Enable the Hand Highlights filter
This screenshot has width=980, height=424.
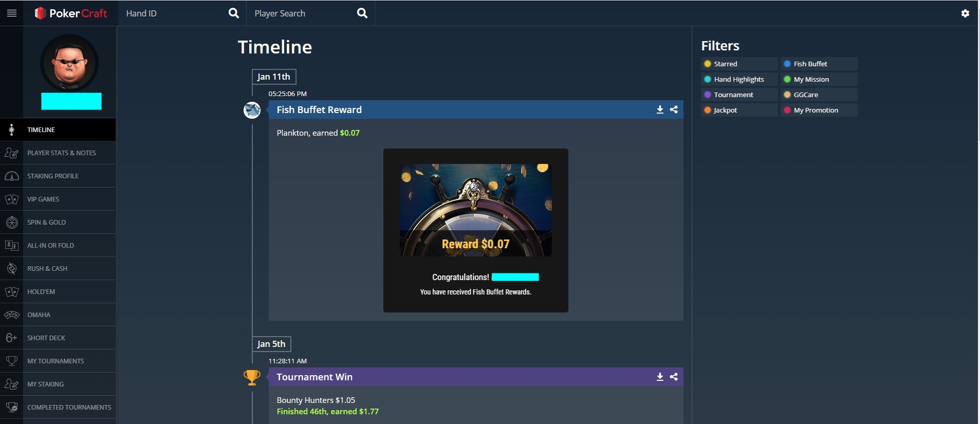738,79
